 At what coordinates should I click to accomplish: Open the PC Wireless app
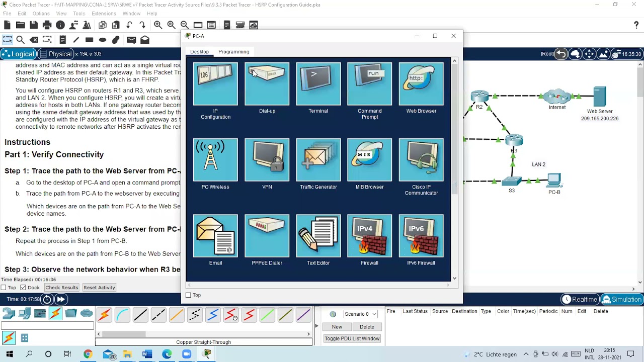click(x=215, y=160)
